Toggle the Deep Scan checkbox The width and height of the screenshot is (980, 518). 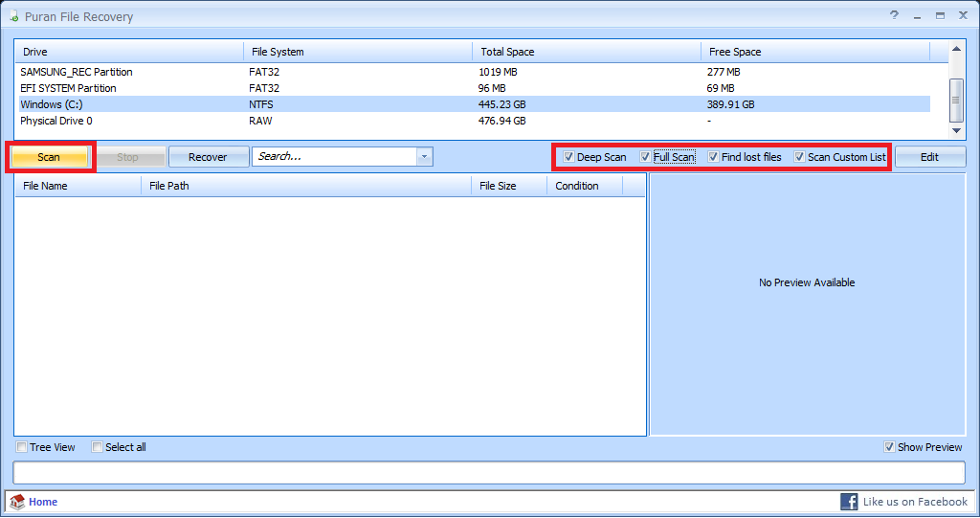click(568, 157)
